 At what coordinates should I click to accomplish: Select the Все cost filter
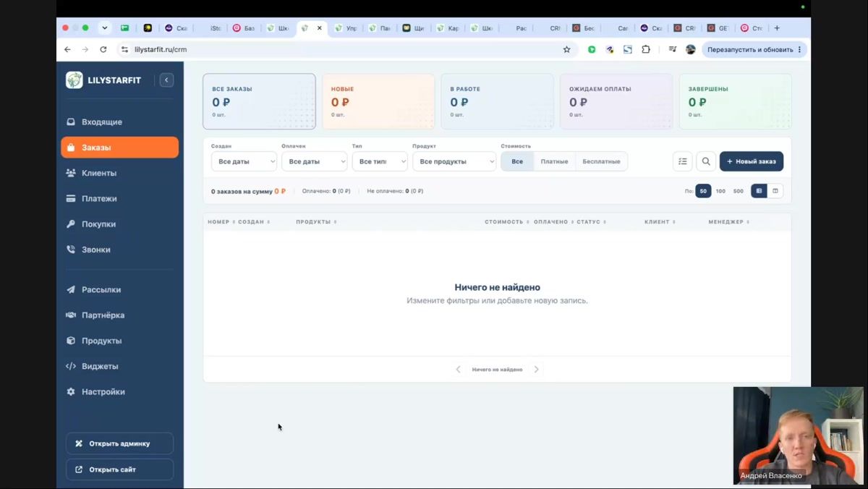pos(517,161)
